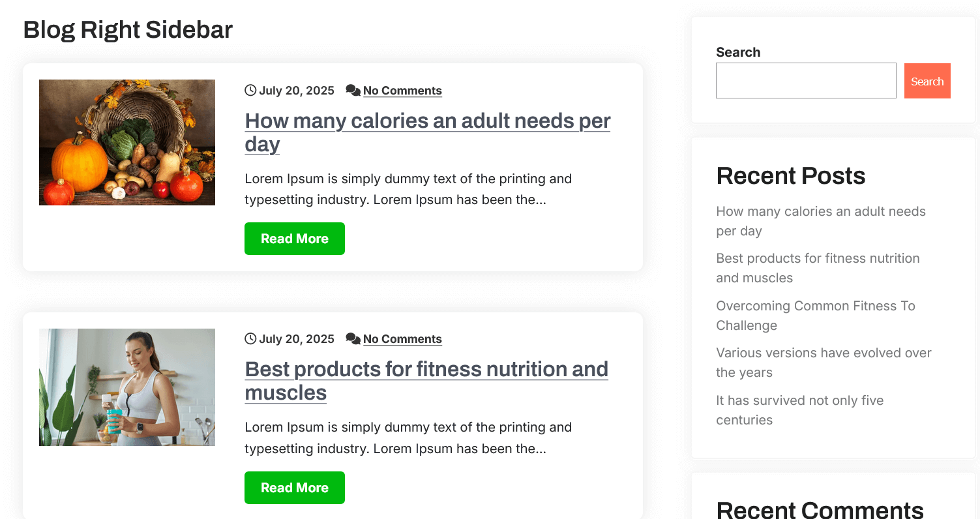Click clock icon on second post date
The image size is (980, 519).
click(x=250, y=339)
